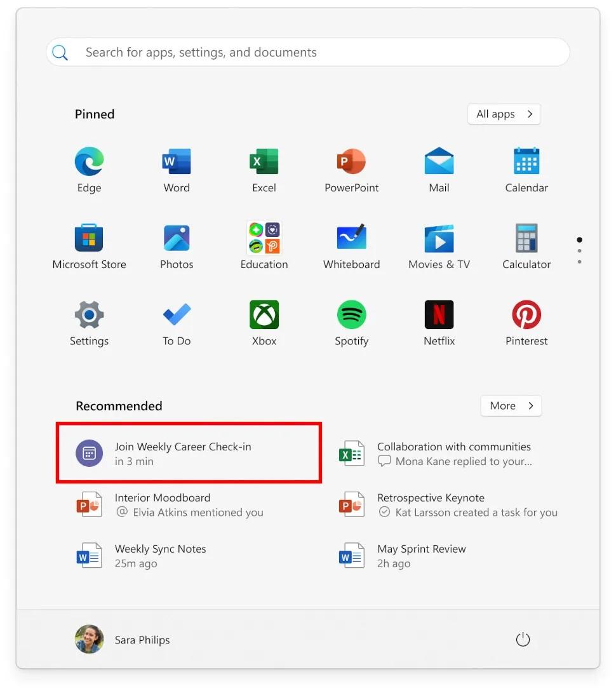Click the power options button
This screenshot has width=616, height=693.
[522, 640]
